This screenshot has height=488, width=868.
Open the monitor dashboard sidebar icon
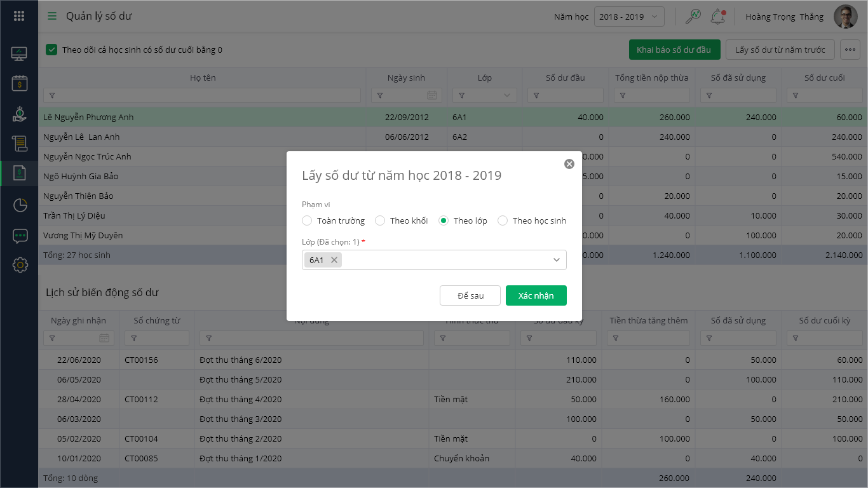pyautogui.click(x=19, y=53)
